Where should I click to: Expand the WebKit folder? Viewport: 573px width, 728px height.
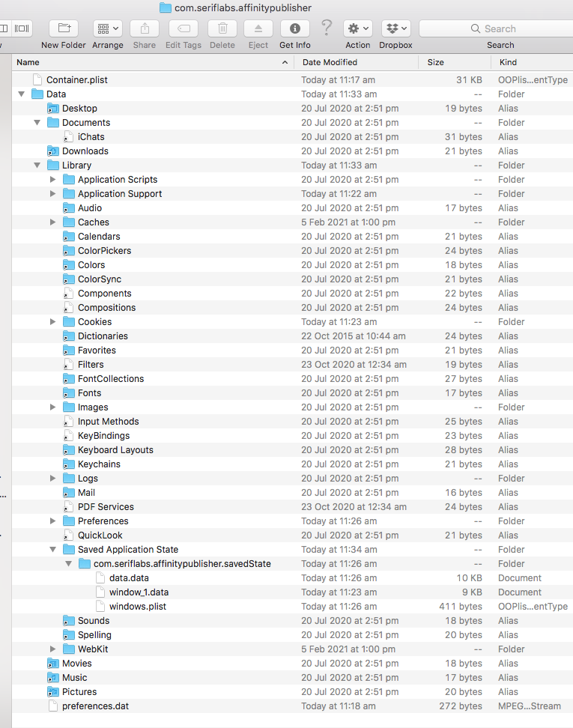(x=53, y=649)
